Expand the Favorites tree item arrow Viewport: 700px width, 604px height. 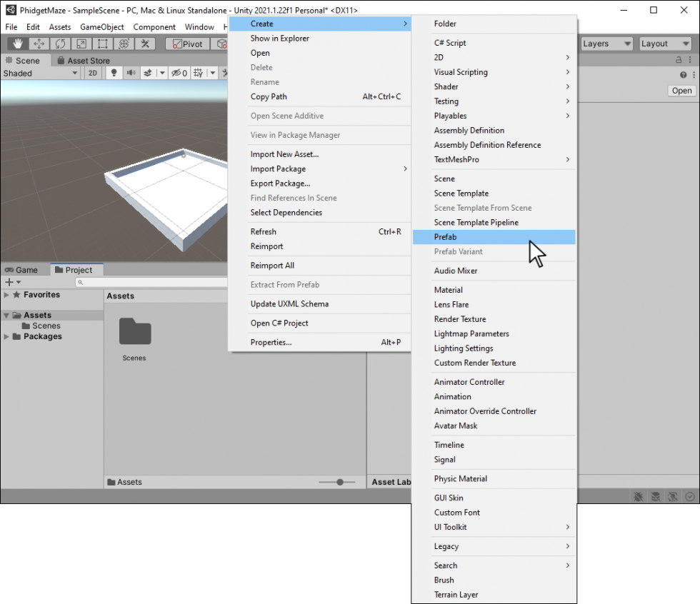pos(6,295)
